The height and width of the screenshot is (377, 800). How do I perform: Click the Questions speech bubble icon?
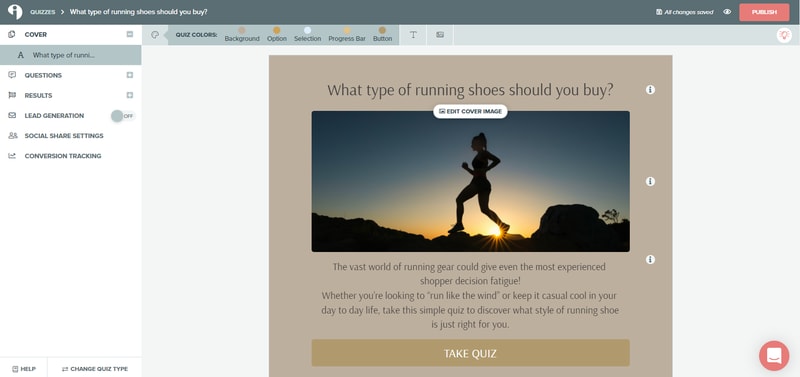pyautogui.click(x=12, y=75)
